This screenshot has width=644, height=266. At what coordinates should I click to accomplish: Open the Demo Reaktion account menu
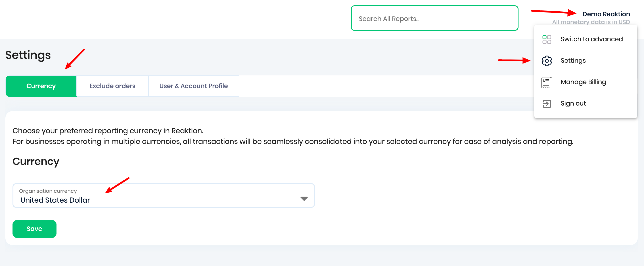[606, 14]
